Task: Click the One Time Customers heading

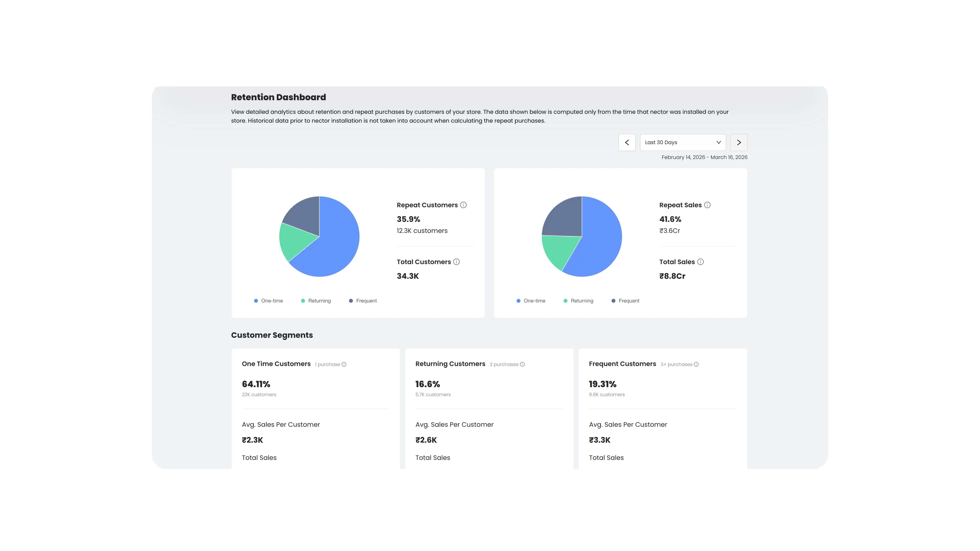Action: point(276,363)
